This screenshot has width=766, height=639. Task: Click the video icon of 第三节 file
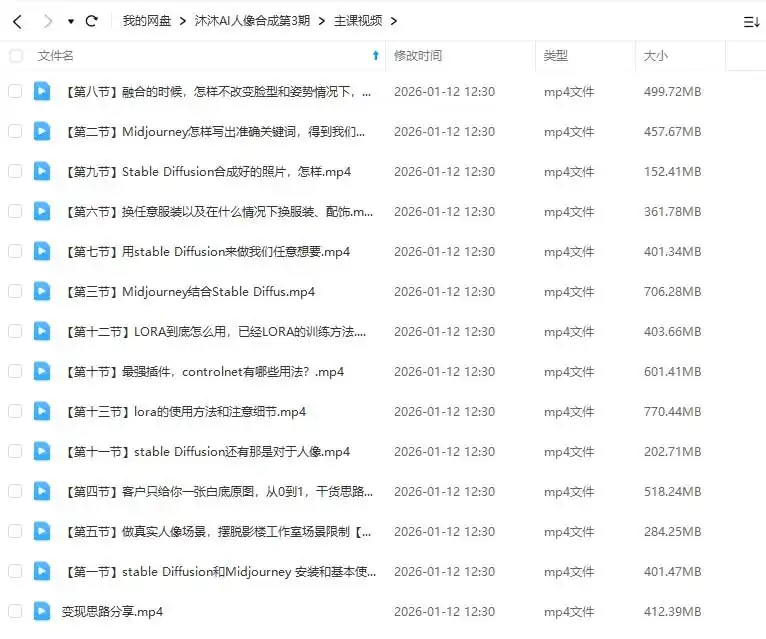[x=42, y=291]
